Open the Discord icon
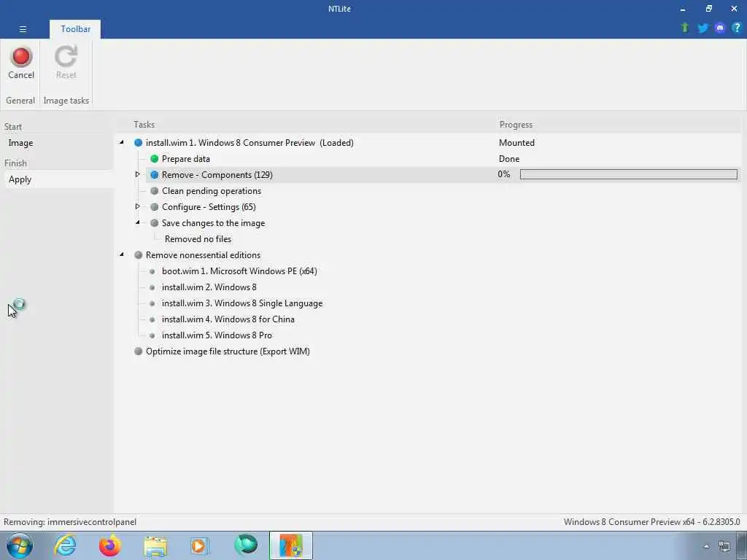Image resolution: width=747 pixels, height=560 pixels. tap(720, 28)
